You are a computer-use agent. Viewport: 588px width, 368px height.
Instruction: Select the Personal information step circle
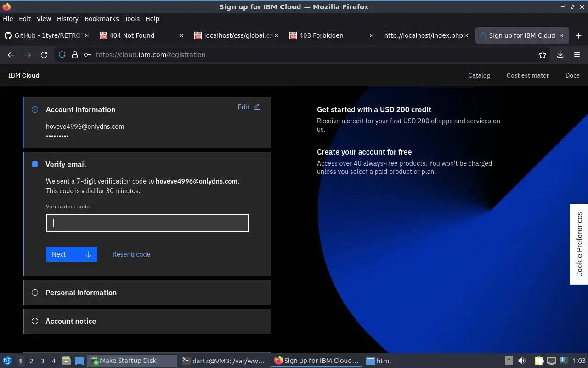[35, 293]
